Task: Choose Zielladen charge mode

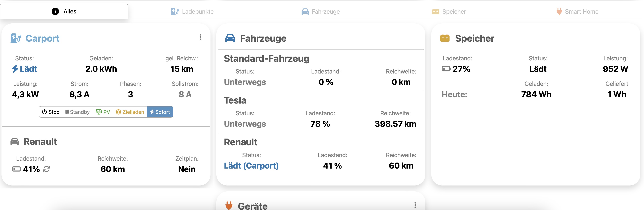Action: coord(130,112)
